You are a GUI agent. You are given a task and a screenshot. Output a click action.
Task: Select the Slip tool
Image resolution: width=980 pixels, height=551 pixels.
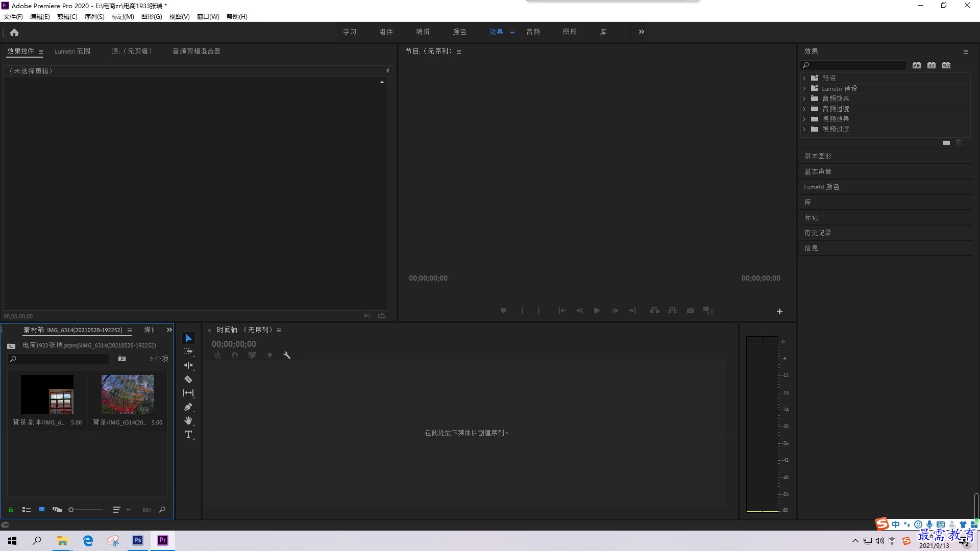[188, 393]
